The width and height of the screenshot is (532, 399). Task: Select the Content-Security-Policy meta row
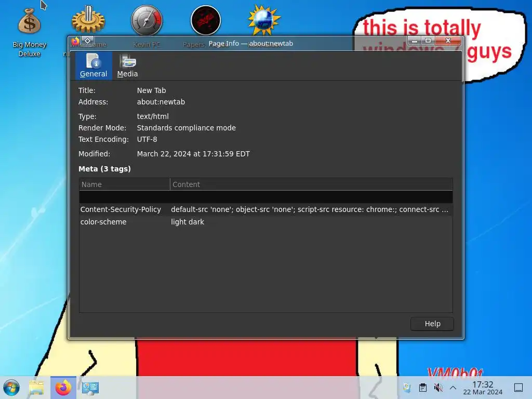tap(265, 209)
